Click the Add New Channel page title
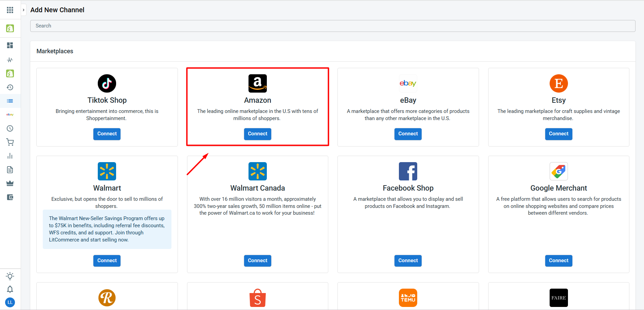Image resolution: width=644 pixels, height=310 pixels. (57, 10)
